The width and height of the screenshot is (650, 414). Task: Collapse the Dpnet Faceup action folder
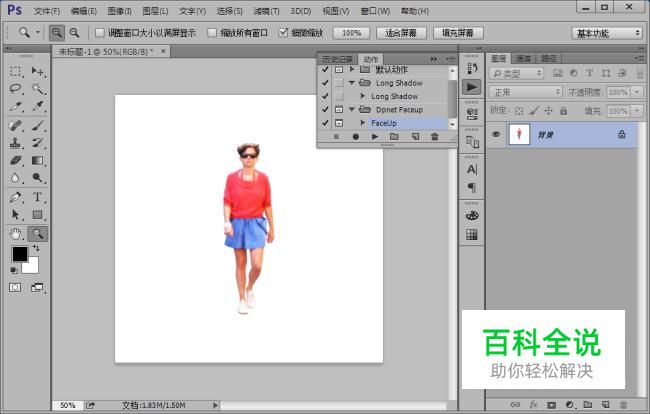click(352, 109)
